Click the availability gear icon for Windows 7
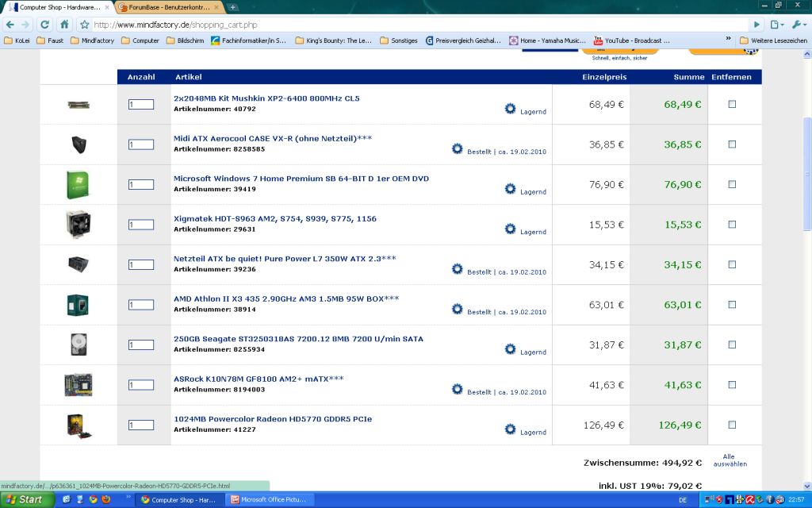This screenshot has width=812, height=508. 510,189
